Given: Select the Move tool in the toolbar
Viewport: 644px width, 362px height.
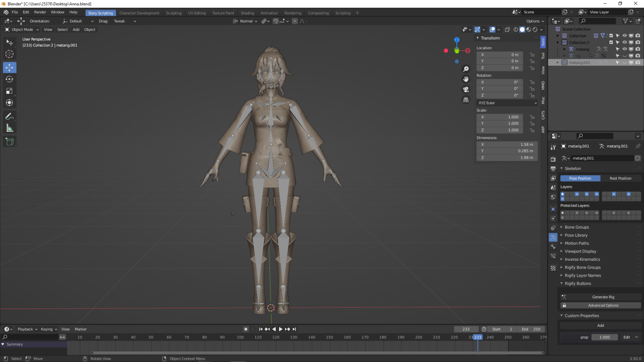Looking at the screenshot, I should point(9,67).
